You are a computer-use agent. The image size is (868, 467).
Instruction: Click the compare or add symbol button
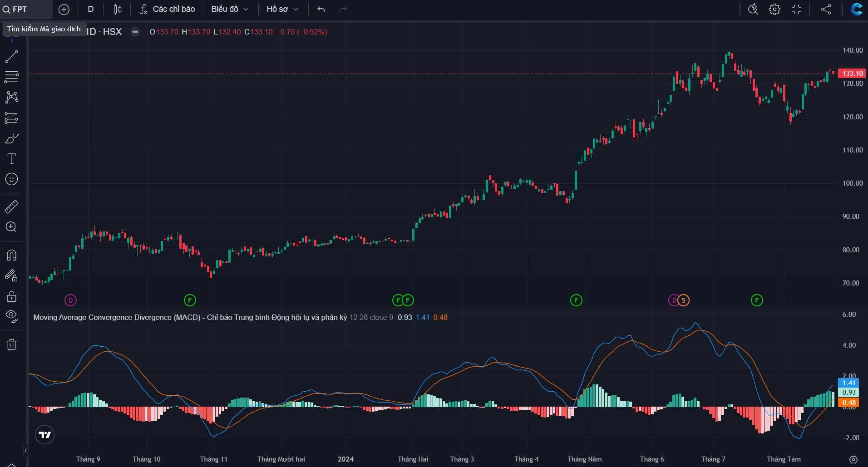pyautogui.click(x=64, y=9)
